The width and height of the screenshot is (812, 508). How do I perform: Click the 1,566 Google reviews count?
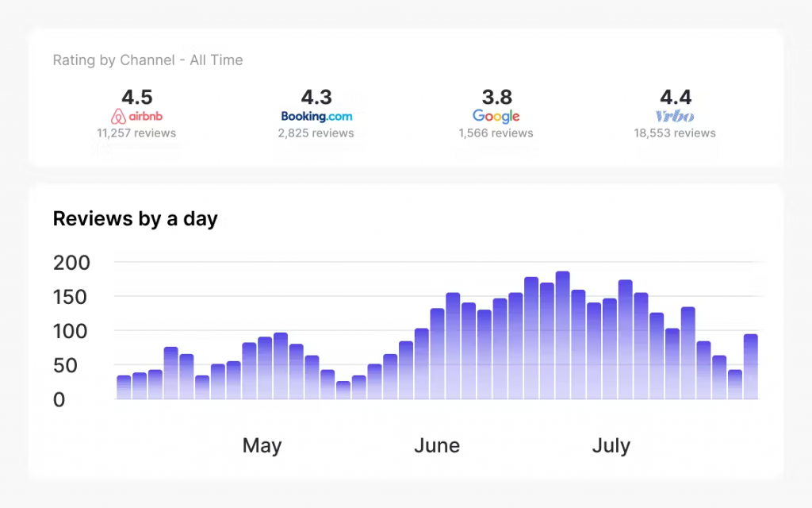[496, 133]
